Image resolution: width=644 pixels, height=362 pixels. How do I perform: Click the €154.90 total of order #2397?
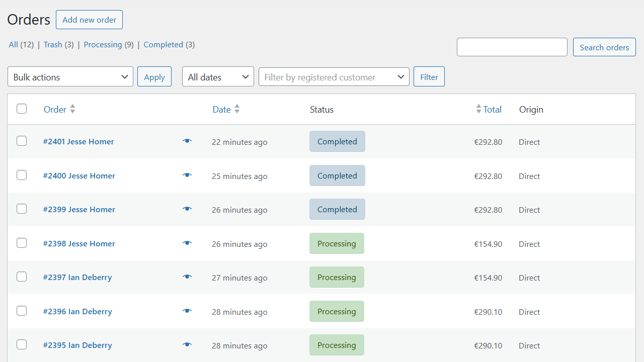point(488,278)
